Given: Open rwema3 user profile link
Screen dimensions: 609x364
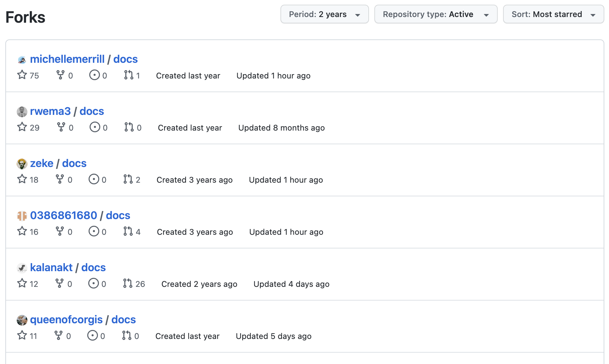Looking at the screenshot, I should tap(50, 111).
